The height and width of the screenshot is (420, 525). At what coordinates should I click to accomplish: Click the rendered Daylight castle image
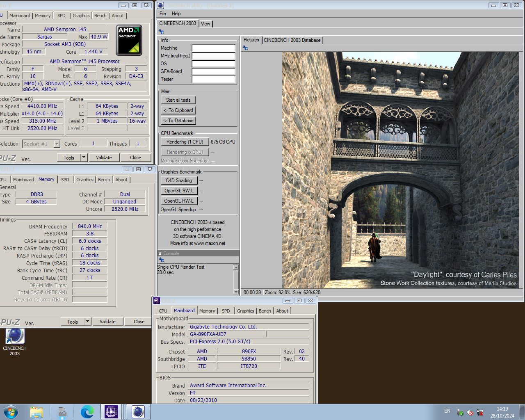[x=400, y=170]
